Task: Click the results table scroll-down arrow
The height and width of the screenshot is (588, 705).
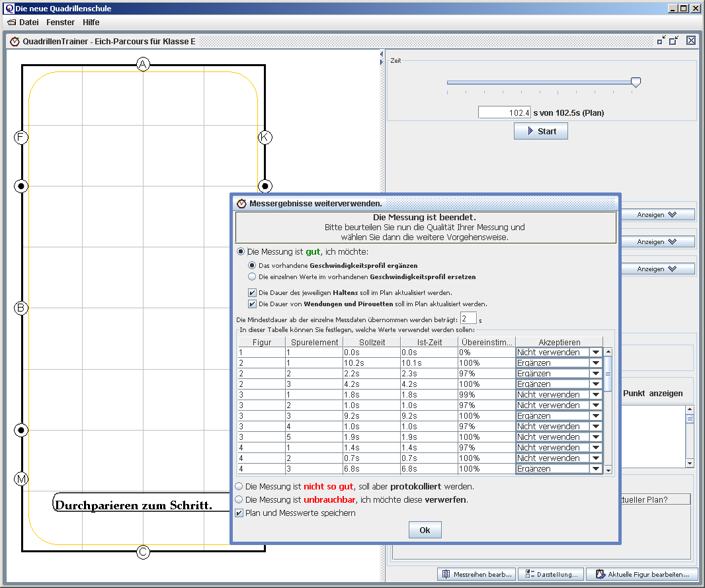Action: [608, 470]
